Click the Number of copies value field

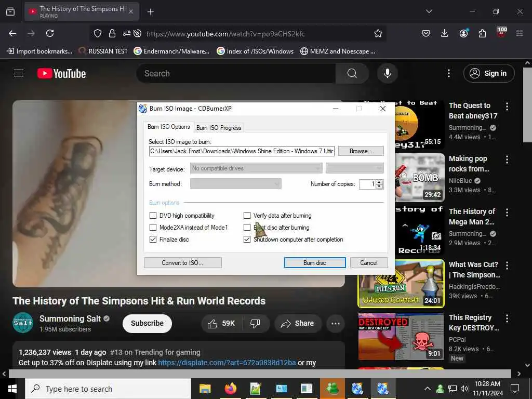coord(367,184)
